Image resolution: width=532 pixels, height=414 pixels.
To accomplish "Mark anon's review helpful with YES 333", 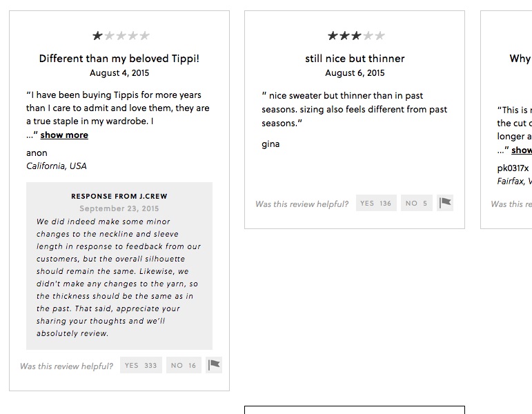I will coord(141,365).
